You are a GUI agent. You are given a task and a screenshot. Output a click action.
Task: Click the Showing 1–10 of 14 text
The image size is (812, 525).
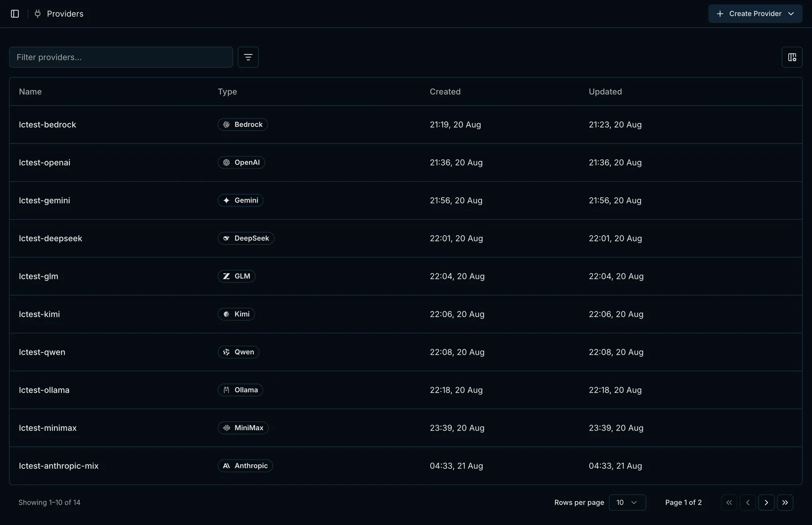click(x=49, y=503)
